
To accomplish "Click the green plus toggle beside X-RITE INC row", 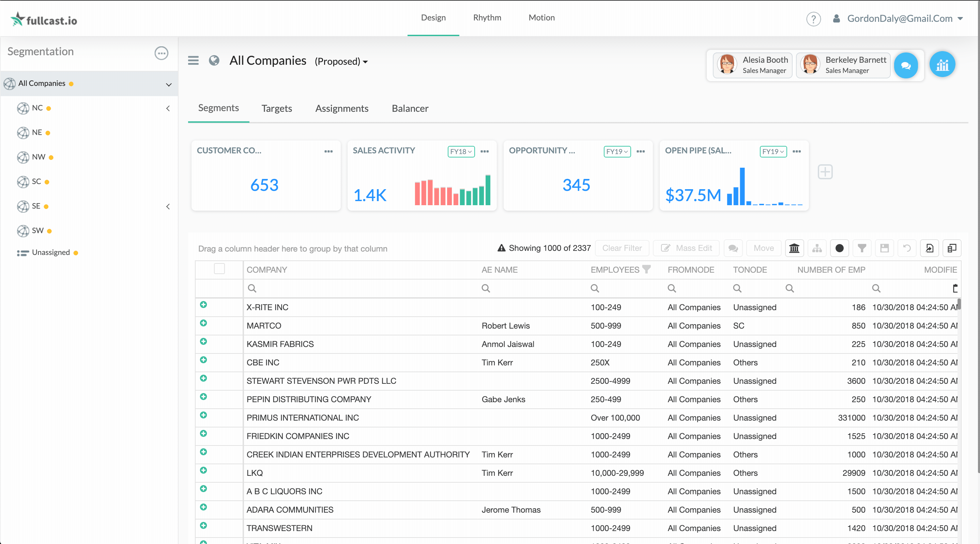I will (x=204, y=305).
